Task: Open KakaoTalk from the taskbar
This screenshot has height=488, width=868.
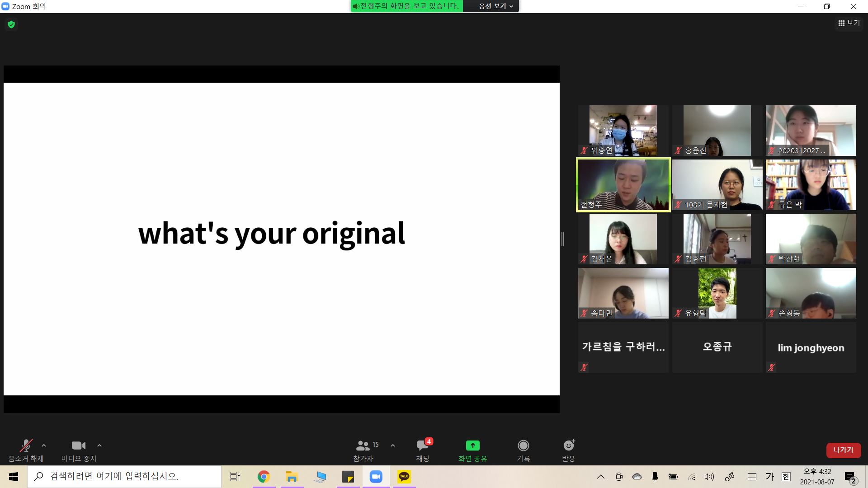Action: tap(404, 477)
